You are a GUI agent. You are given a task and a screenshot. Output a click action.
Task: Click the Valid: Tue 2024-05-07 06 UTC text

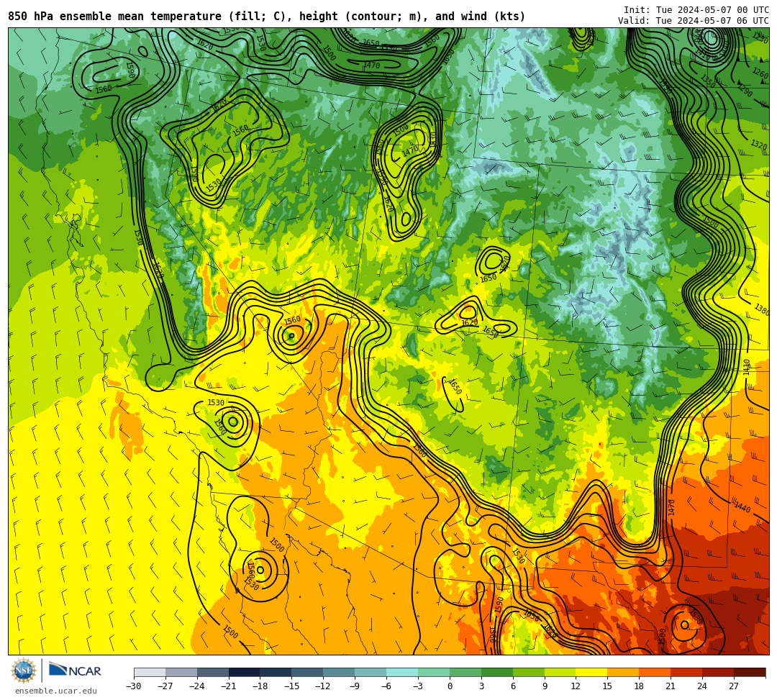point(694,21)
